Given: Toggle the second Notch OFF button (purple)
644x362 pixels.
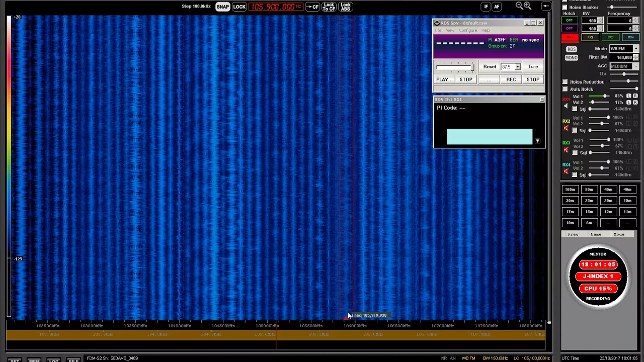Looking at the screenshot, I should point(569,28).
